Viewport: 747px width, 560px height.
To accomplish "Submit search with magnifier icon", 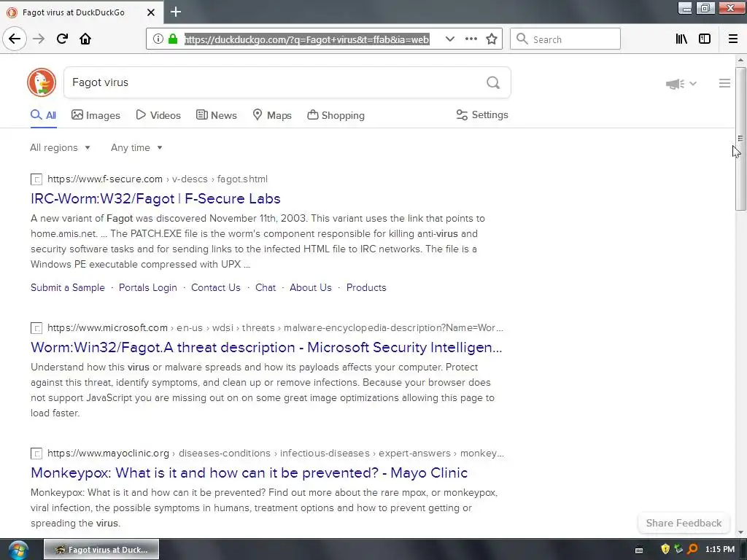I will (493, 83).
